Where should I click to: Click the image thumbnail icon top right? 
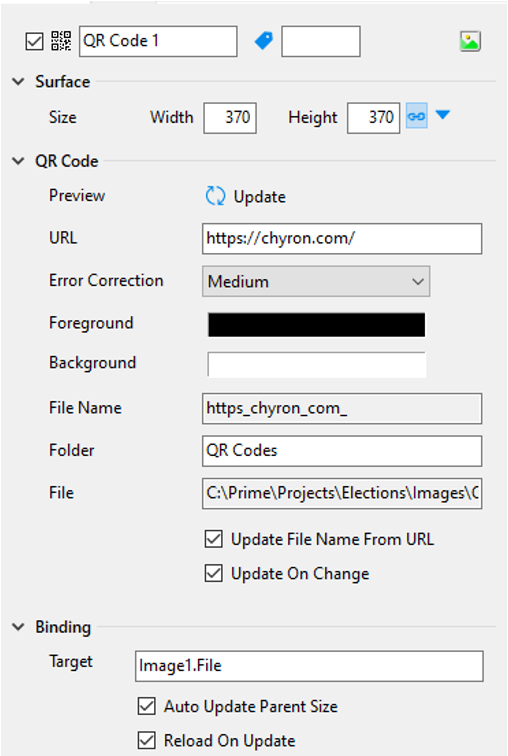pyautogui.click(x=470, y=41)
